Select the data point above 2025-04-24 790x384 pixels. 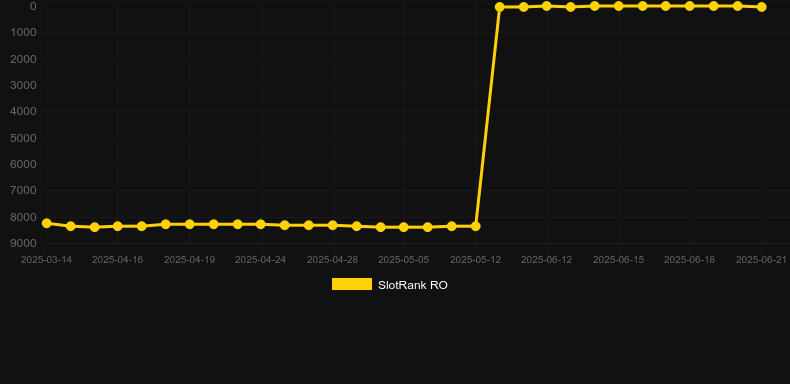(260, 224)
